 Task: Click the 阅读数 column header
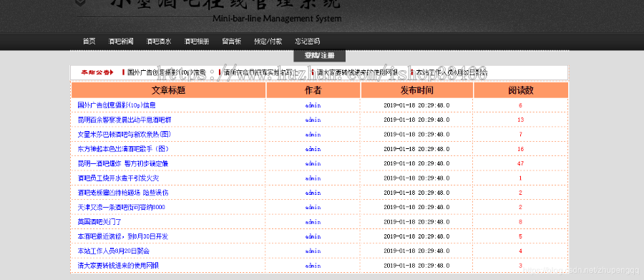click(x=521, y=90)
